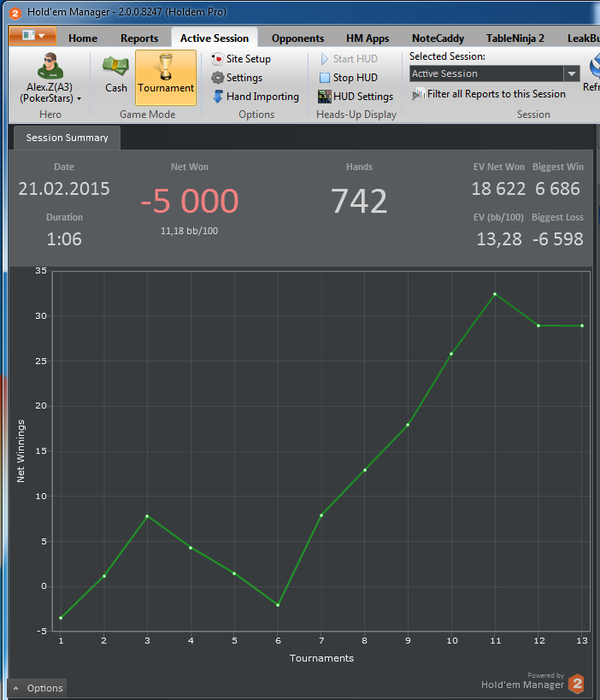Click the Hands count 742
The image size is (600, 700).
(x=359, y=201)
